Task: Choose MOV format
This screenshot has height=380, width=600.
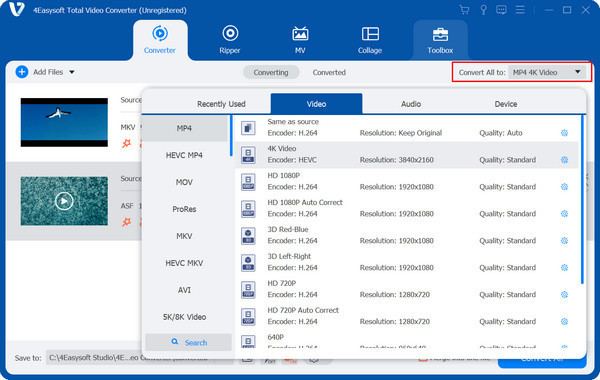Action: coord(184,182)
